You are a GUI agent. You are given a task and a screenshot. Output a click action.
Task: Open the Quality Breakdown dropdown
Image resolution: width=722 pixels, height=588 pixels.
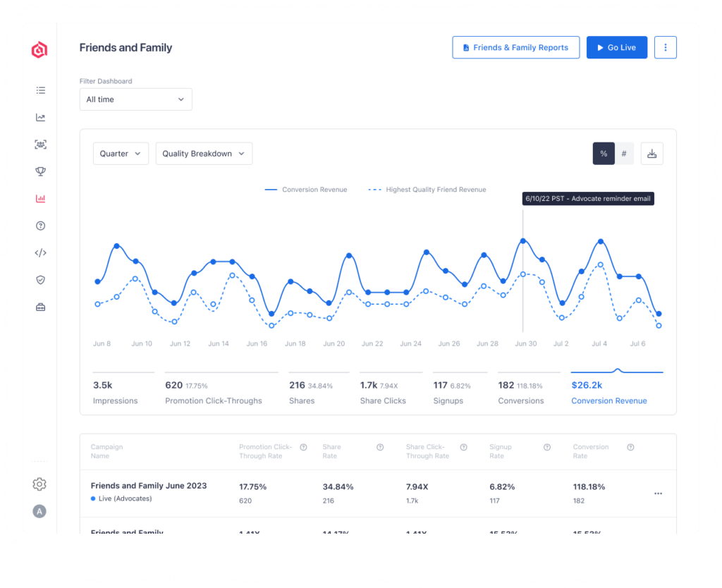point(204,153)
